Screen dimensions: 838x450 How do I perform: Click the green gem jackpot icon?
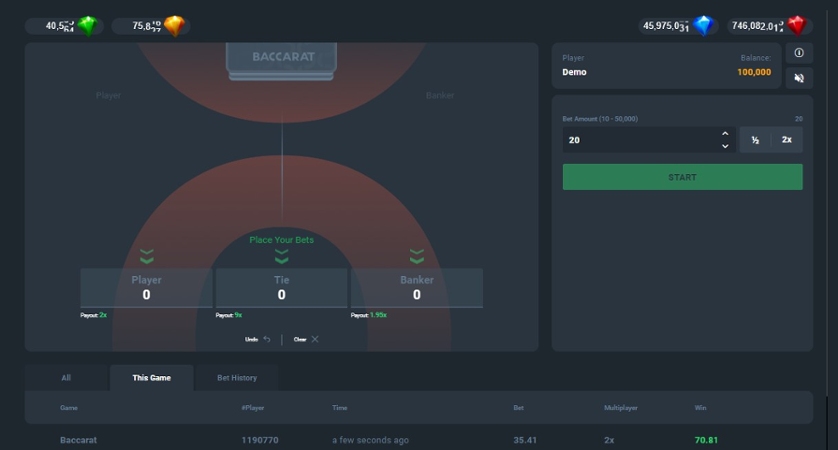click(x=89, y=26)
